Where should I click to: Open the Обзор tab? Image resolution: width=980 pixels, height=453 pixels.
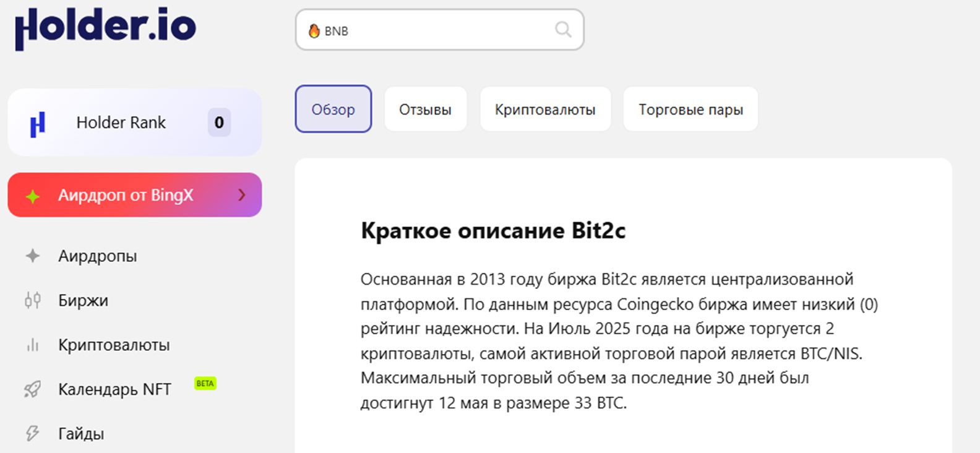[x=333, y=109]
